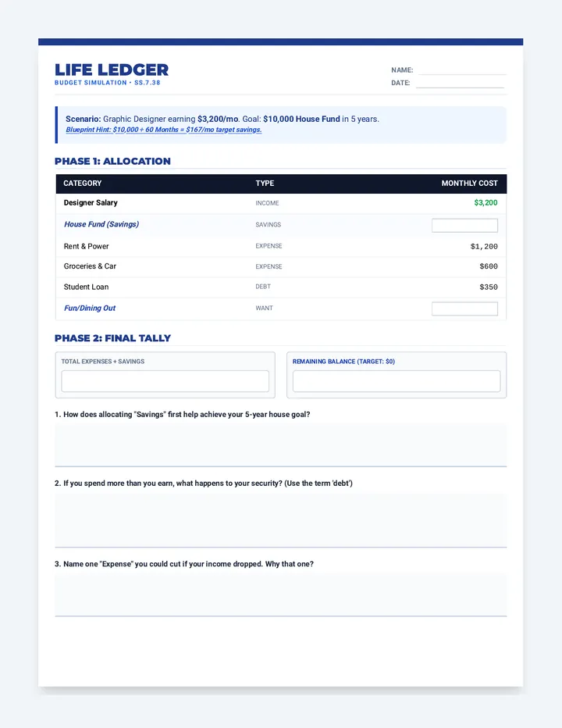The width and height of the screenshot is (562, 728).
Task: Click answer area for question 1
Action: [281, 444]
